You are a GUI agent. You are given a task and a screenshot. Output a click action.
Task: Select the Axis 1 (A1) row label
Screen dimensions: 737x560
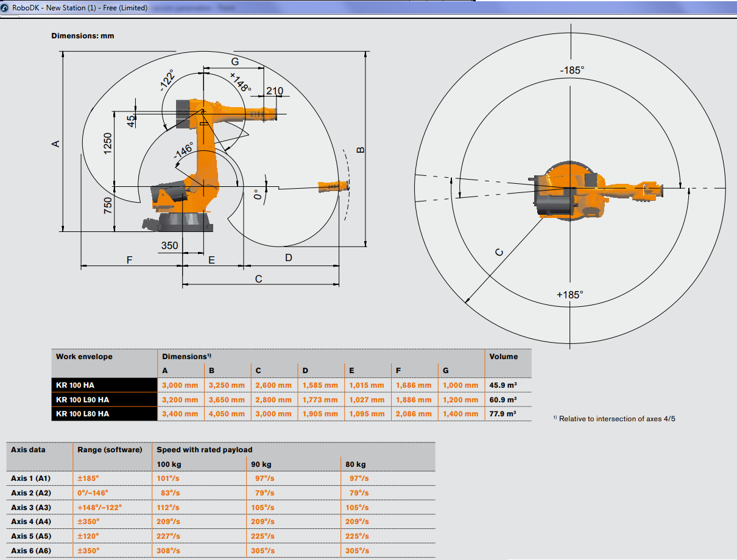tap(31, 478)
